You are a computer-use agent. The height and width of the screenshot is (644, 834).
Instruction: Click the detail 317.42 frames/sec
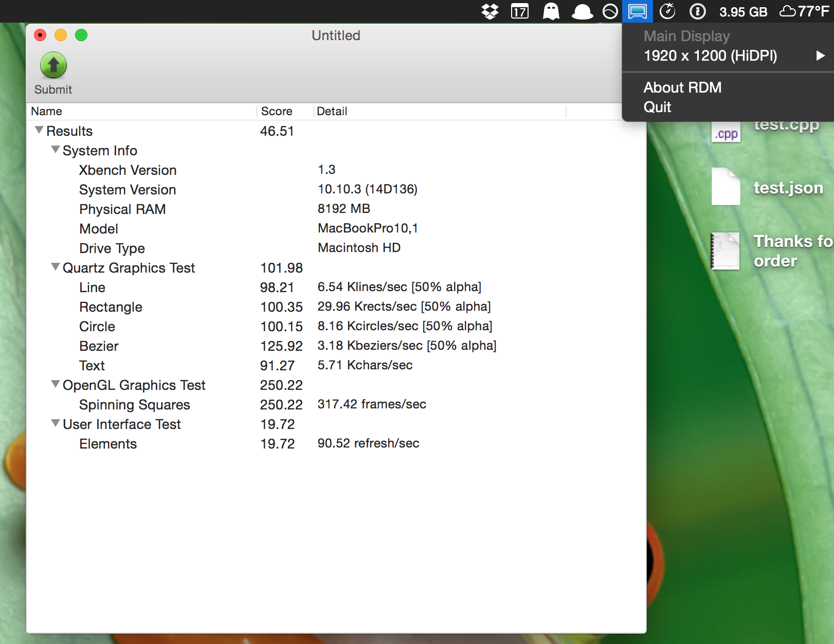point(372,404)
